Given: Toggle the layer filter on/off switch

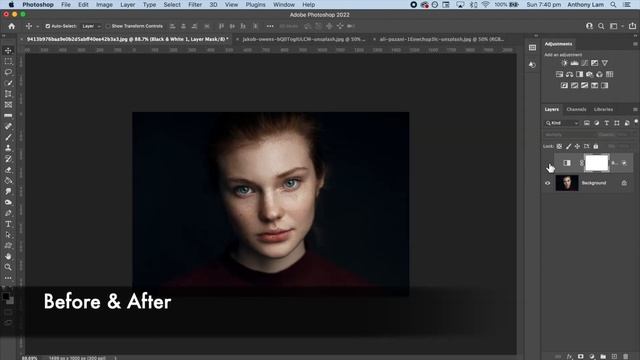Looking at the screenshot, I should 636,122.
